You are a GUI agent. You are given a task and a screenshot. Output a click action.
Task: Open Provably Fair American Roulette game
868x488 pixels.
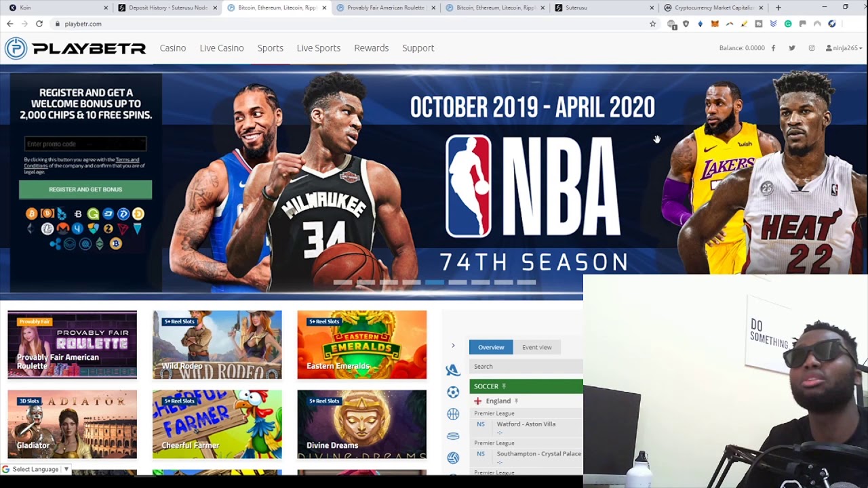[x=72, y=345]
